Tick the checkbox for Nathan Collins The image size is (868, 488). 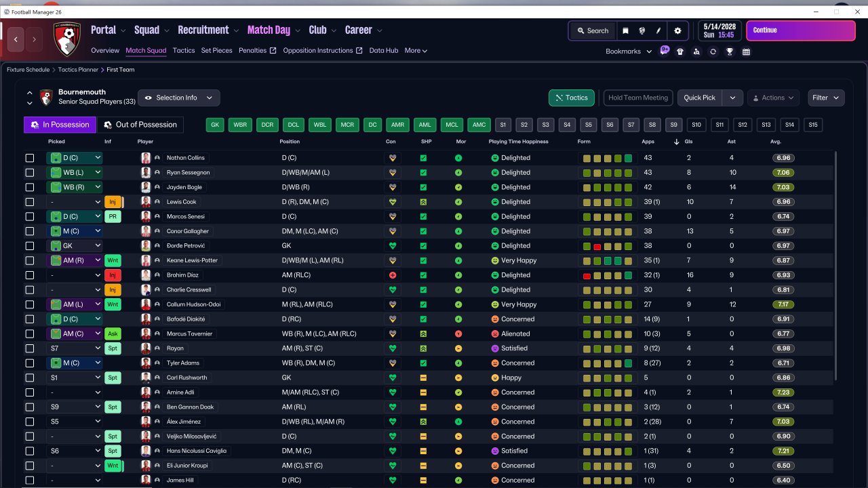pos(30,158)
